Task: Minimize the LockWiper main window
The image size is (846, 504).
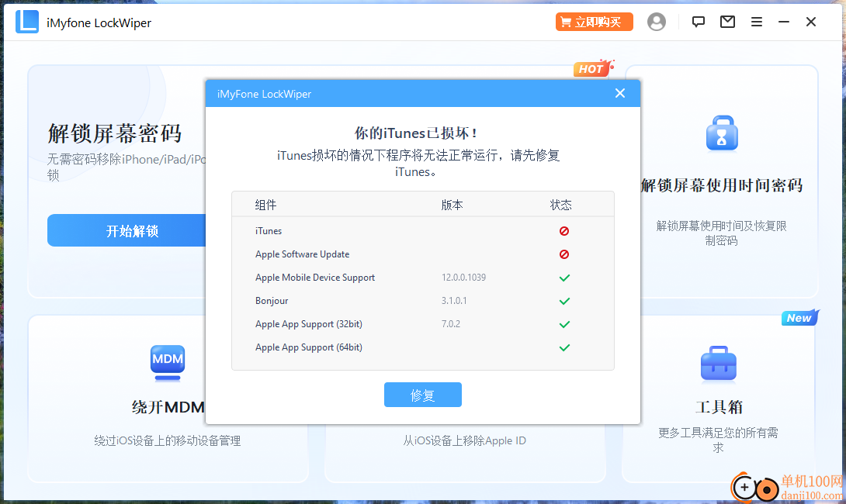Action: (783, 22)
